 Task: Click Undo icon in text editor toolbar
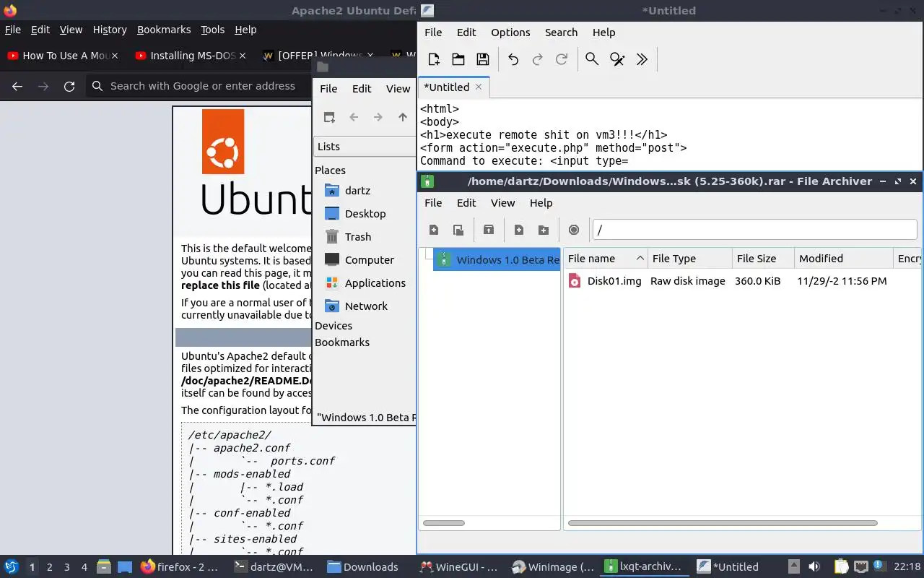[x=513, y=59]
